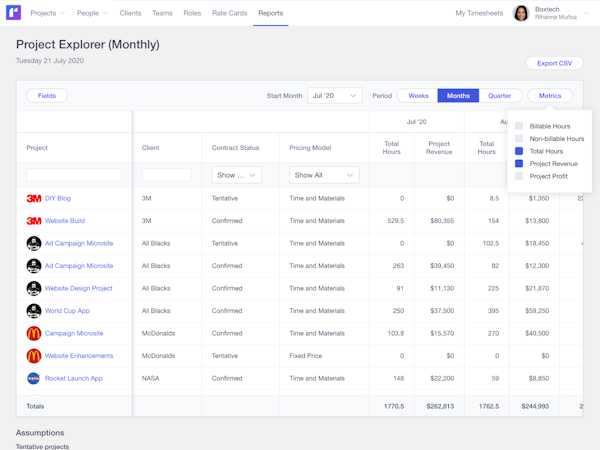The height and width of the screenshot is (450, 600).
Task: Click the Runn logo icon
Action: coord(14,13)
